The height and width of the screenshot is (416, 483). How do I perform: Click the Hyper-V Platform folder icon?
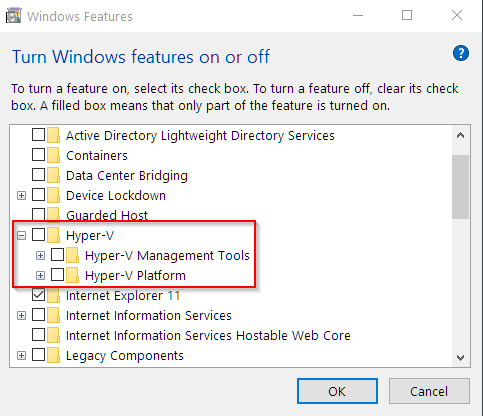click(72, 275)
